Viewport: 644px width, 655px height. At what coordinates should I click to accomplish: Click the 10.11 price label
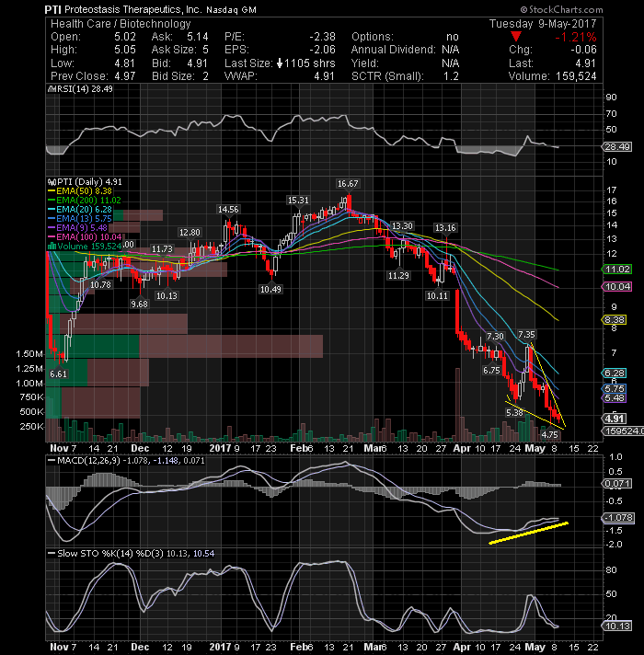coord(437,295)
